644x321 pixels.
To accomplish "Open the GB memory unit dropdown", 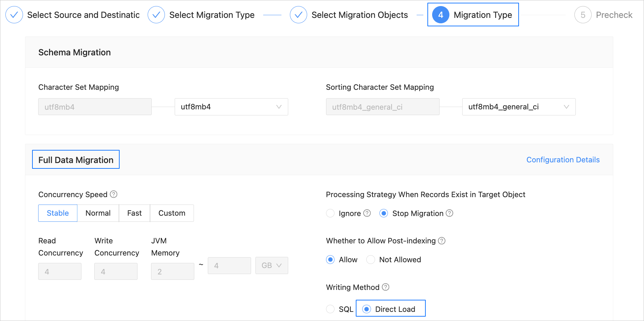I will tap(272, 266).
